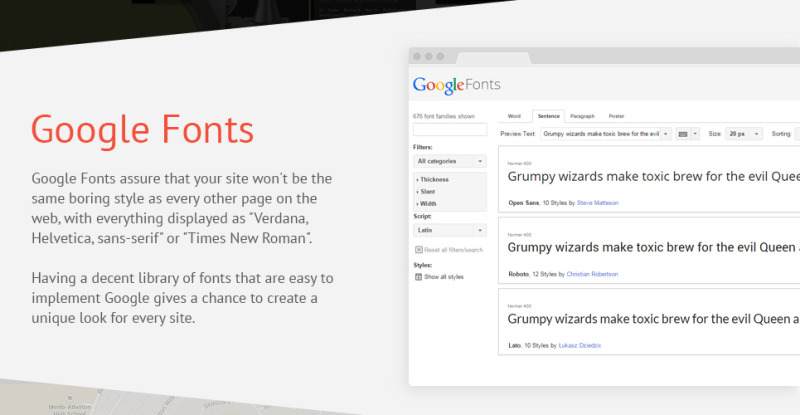800x415 pixels.
Task: Click the Lato font name
Action: click(x=514, y=346)
